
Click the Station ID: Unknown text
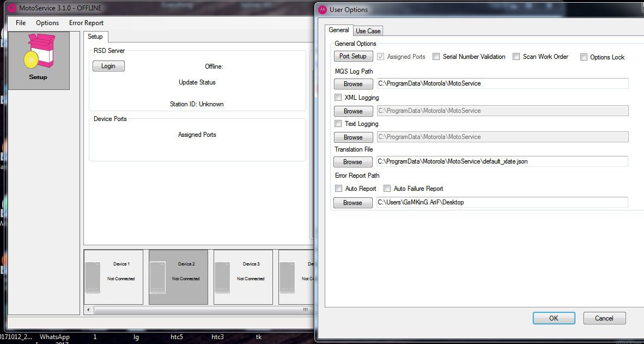(197, 104)
